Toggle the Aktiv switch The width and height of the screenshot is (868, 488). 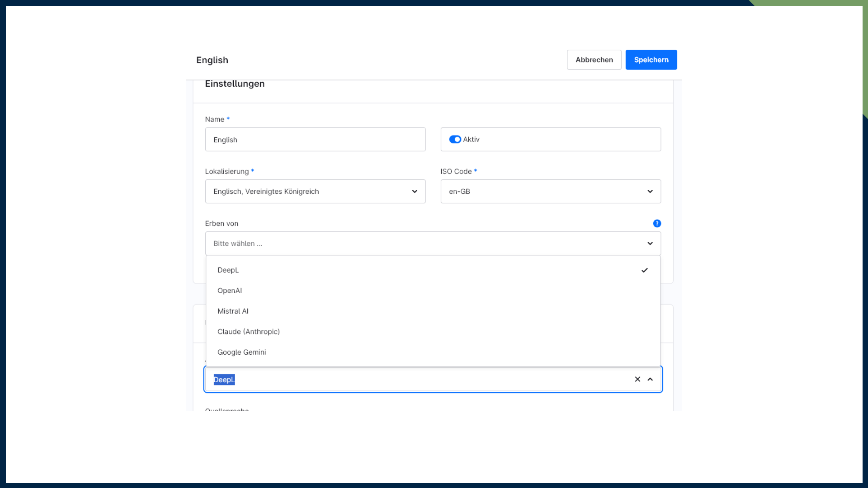455,139
